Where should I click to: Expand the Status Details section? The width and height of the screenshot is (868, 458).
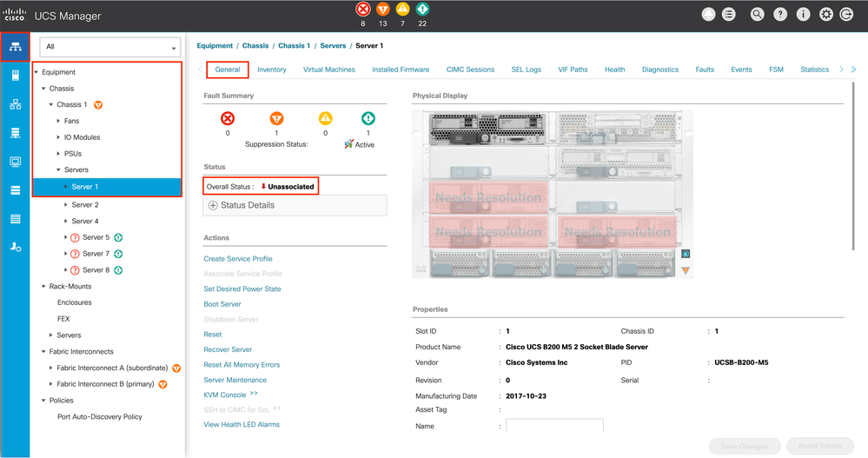pos(213,205)
